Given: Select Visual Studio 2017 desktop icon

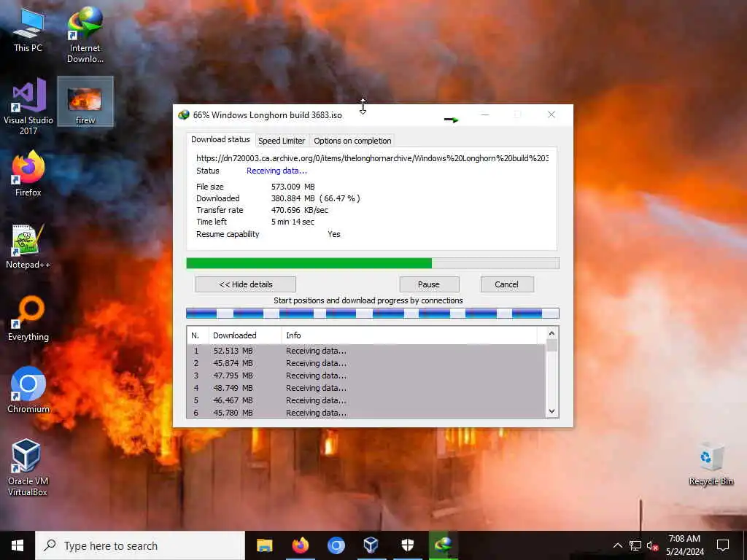Looking at the screenshot, I should tap(28, 106).
